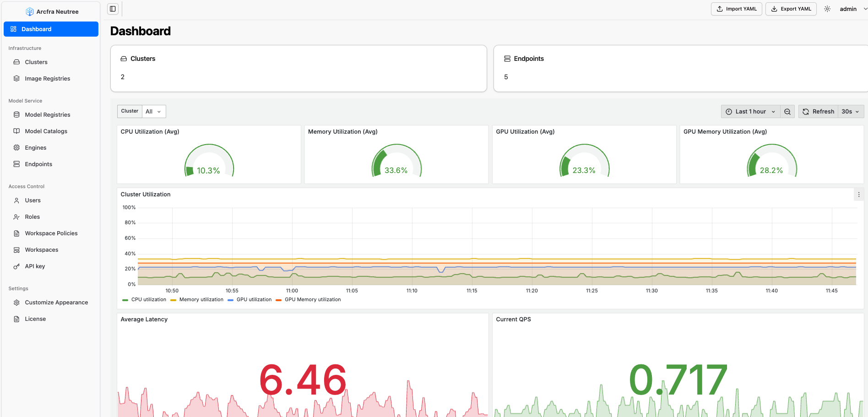Open the Cluster filter dropdown
This screenshot has width=868, height=417.
pyautogui.click(x=153, y=112)
